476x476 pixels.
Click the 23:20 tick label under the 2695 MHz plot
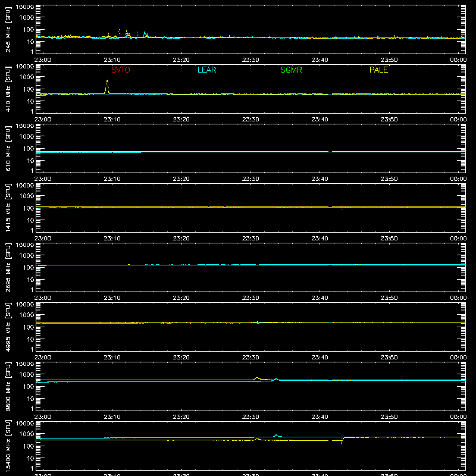point(181,298)
